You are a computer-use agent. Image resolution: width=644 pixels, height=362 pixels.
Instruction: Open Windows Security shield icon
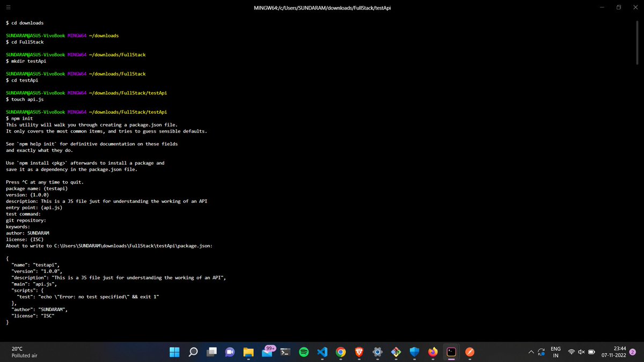point(413,352)
